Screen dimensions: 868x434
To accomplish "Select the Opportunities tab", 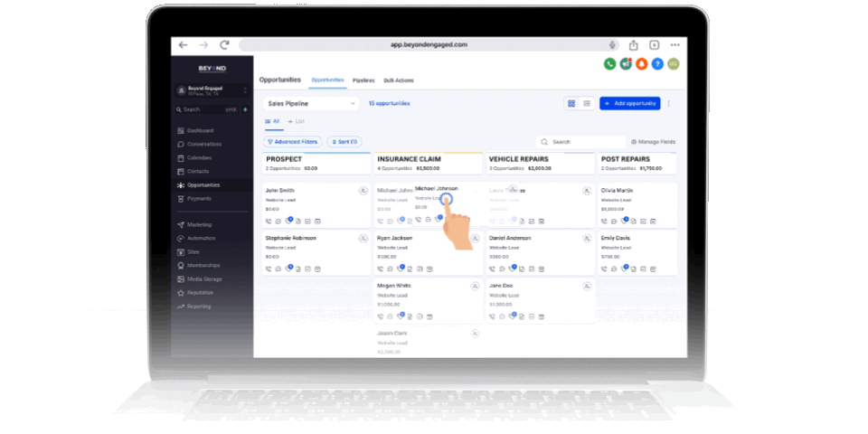I will coord(327,80).
